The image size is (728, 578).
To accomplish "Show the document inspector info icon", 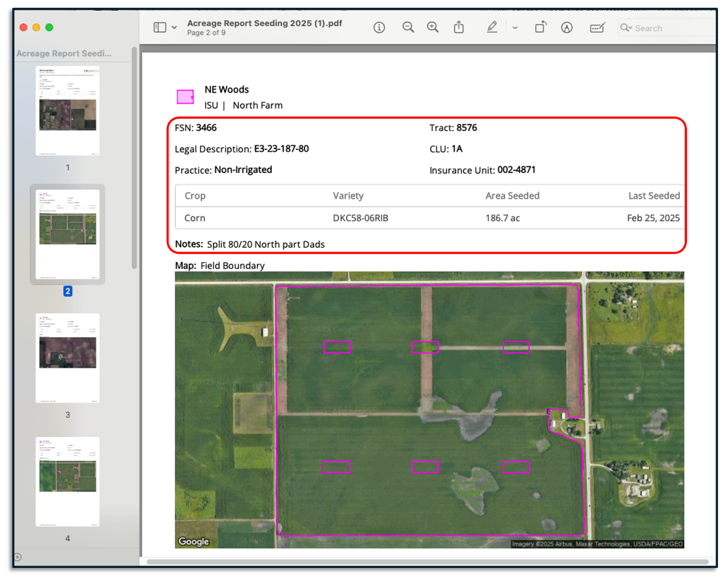I will pyautogui.click(x=379, y=28).
